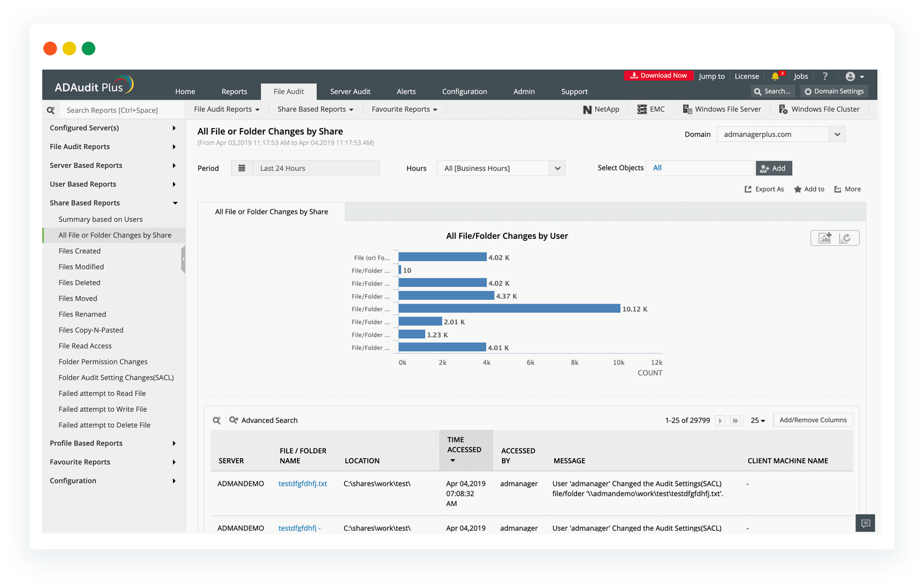The image size is (924, 585).
Task: Click the Search Reports input field
Action: 122,110
